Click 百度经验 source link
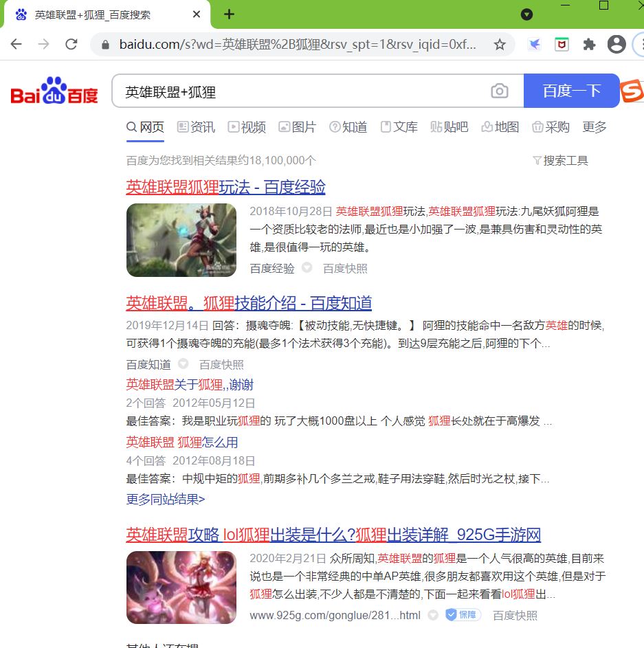 click(272, 269)
